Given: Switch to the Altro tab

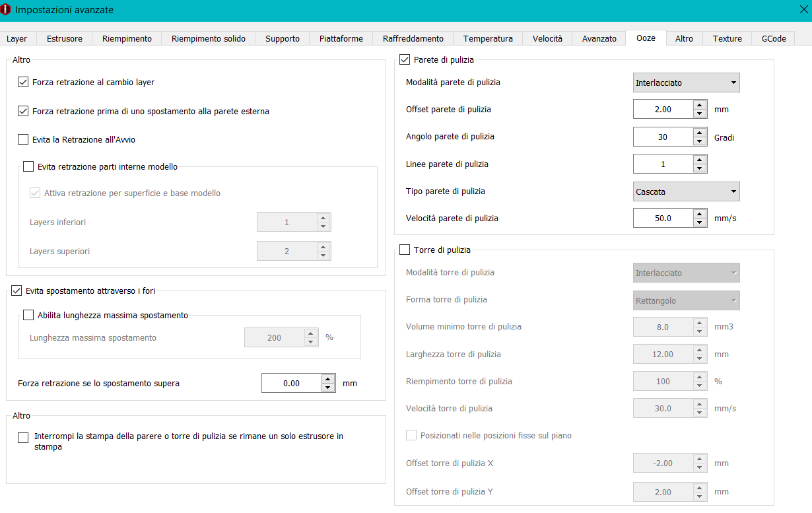Looking at the screenshot, I should [684, 39].
